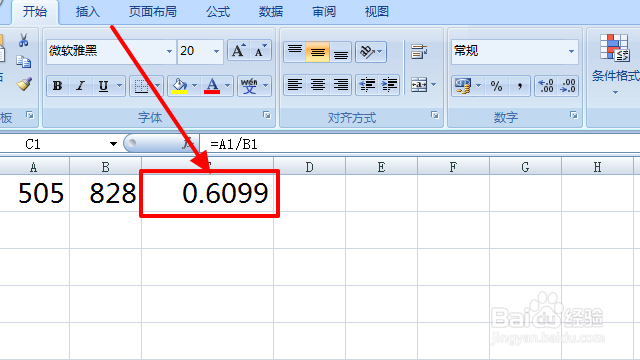640x360 pixels.
Task: Switch to 审阅 tab
Action: point(324,11)
